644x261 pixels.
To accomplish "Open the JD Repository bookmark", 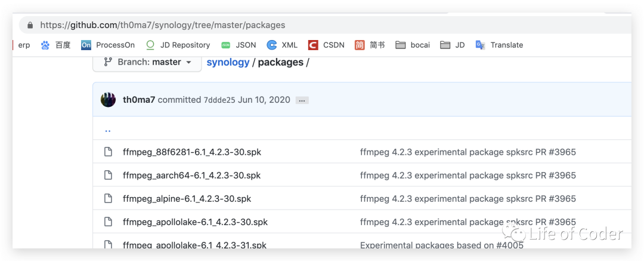I will tap(178, 45).
